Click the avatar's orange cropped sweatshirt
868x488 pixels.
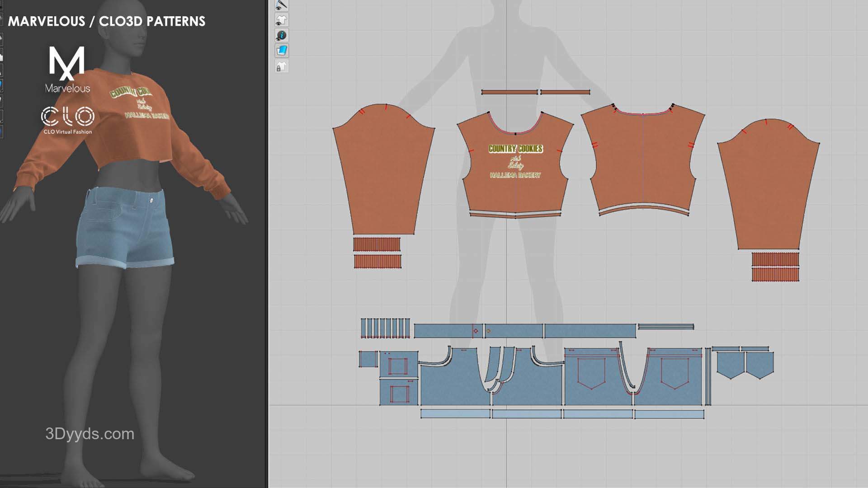click(136, 136)
